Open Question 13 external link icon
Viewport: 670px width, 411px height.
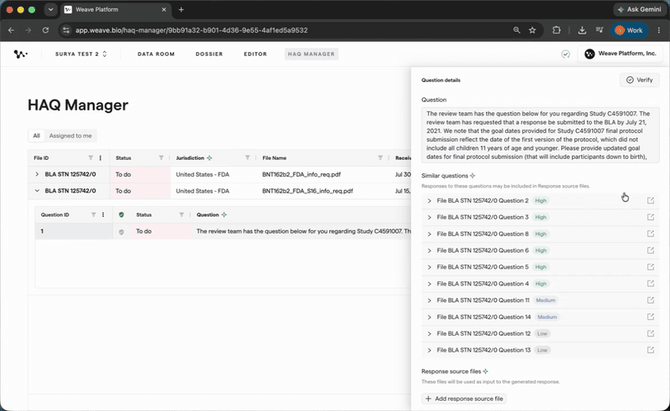pyautogui.click(x=650, y=350)
